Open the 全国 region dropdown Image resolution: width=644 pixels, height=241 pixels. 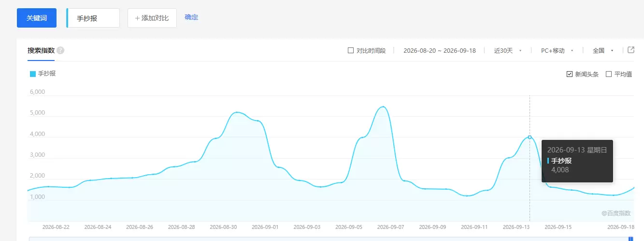point(603,50)
